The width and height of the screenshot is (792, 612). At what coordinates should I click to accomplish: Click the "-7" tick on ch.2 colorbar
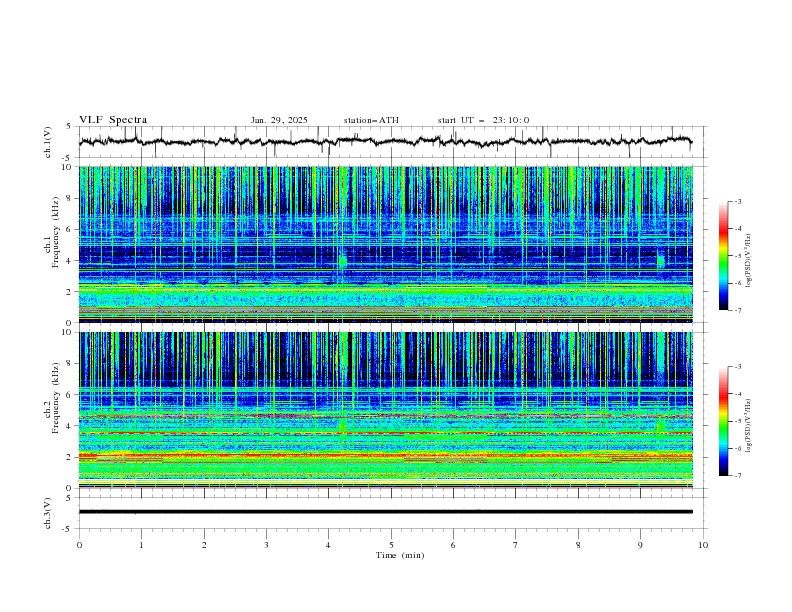click(x=738, y=475)
